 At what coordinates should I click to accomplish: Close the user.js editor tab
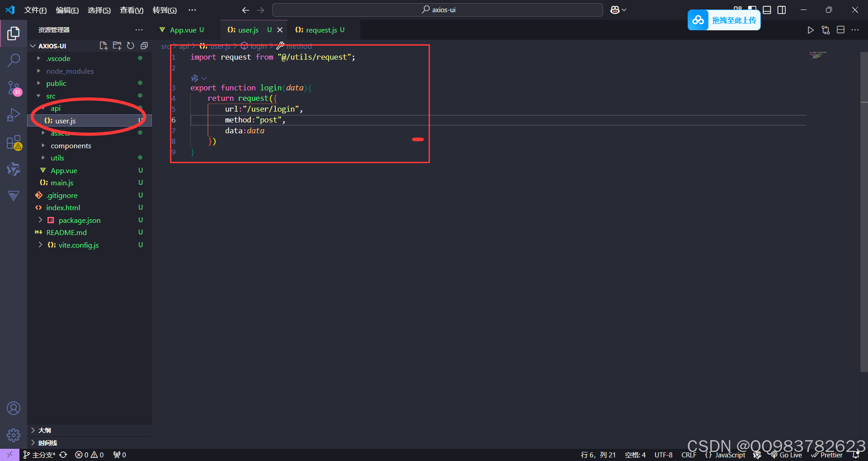click(x=280, y=30)
